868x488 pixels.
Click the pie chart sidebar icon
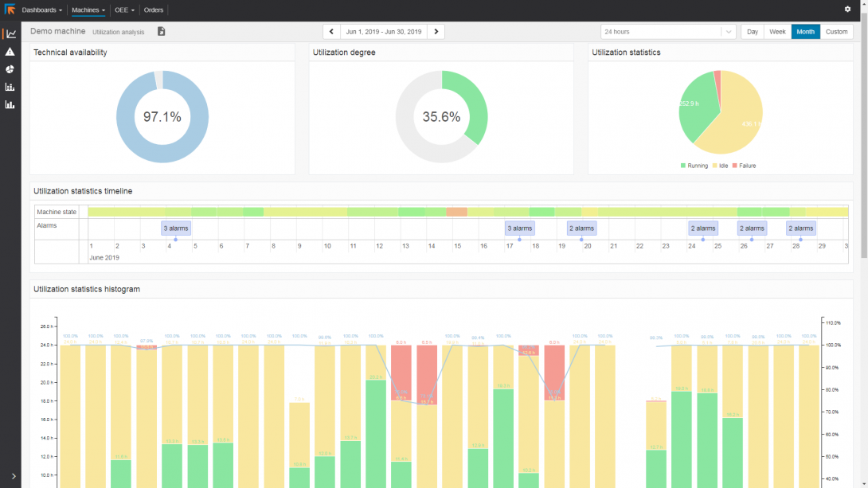[x=10, y=69]
